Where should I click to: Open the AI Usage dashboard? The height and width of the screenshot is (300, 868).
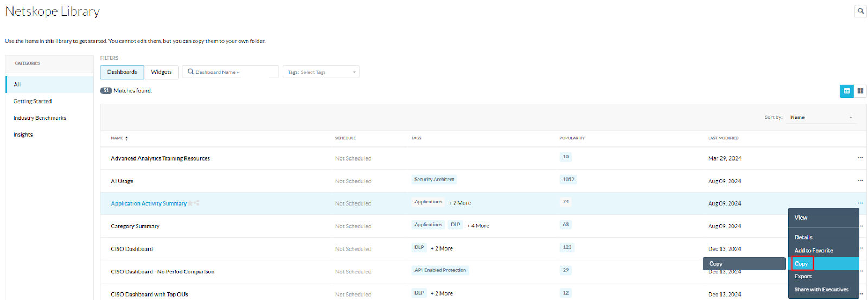pos(122,181)
